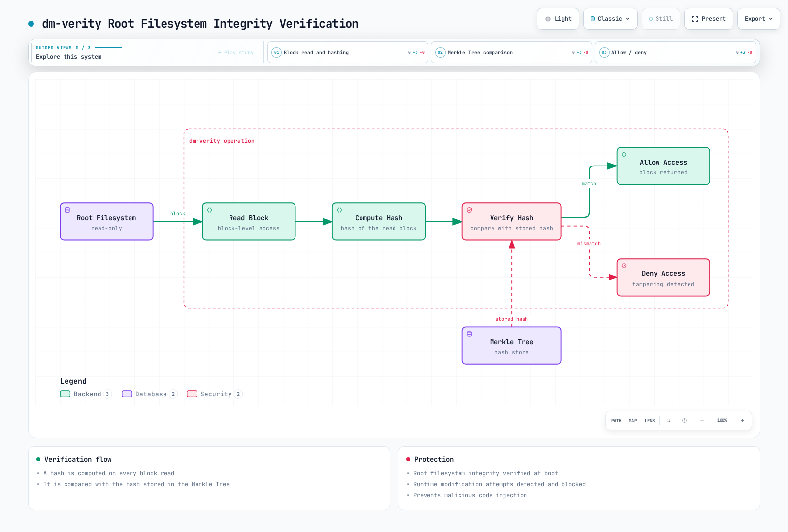Click the dm-verity operation group label

tap(222, 141)
